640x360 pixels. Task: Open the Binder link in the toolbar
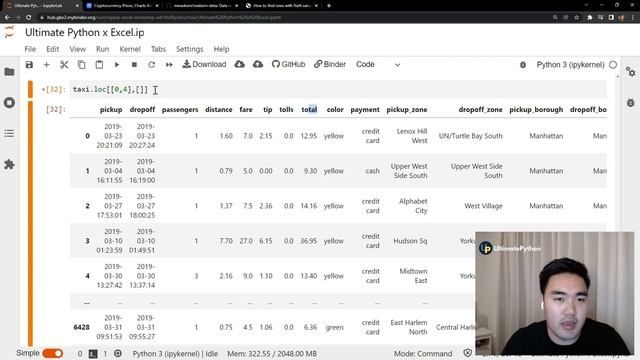tap(330, 64)
